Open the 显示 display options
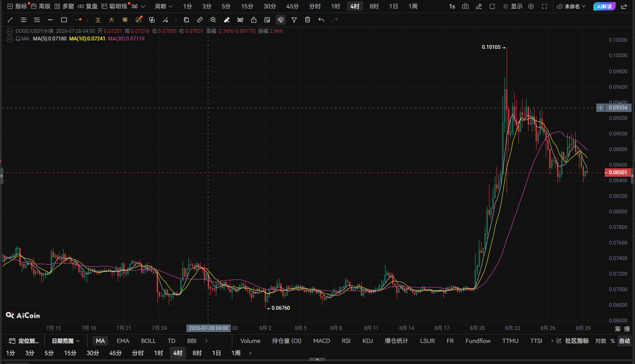Image resolution: width=635 pixels, height=364 pixels. (513, 6)
